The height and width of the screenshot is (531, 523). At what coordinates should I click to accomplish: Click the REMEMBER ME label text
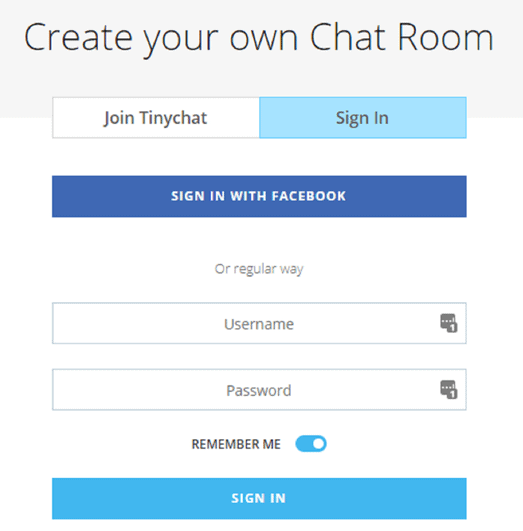point(236,444)
